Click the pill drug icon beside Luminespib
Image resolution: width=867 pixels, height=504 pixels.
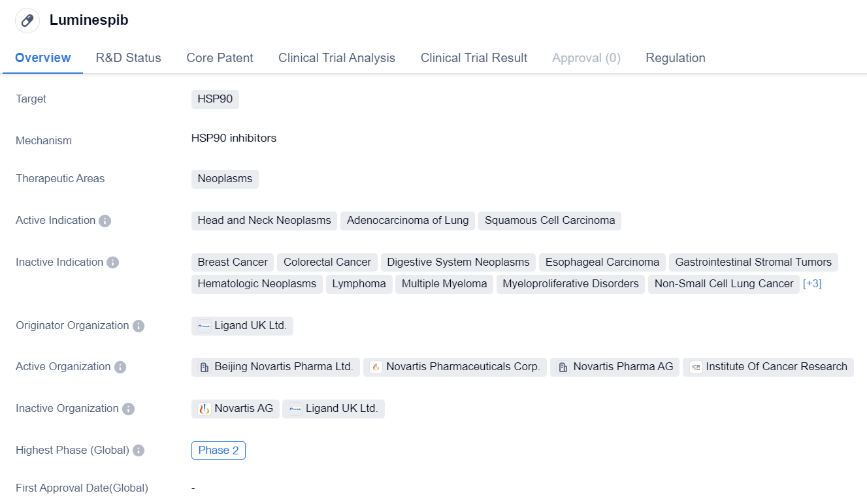(x=27, y=21)
